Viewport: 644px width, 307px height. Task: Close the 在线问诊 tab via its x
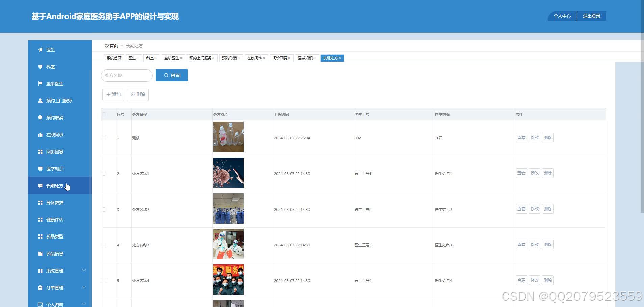pos(264,58)
